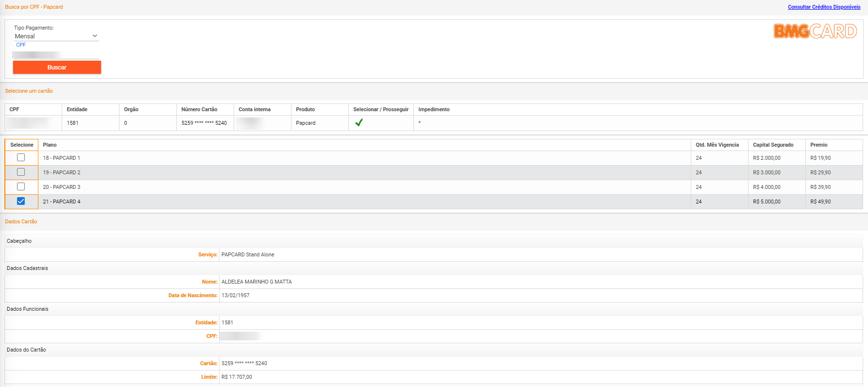Click the Selecionar / Prosseguir column header
Viewport: 868px width, 387px height.
click(x=381, y=109)
